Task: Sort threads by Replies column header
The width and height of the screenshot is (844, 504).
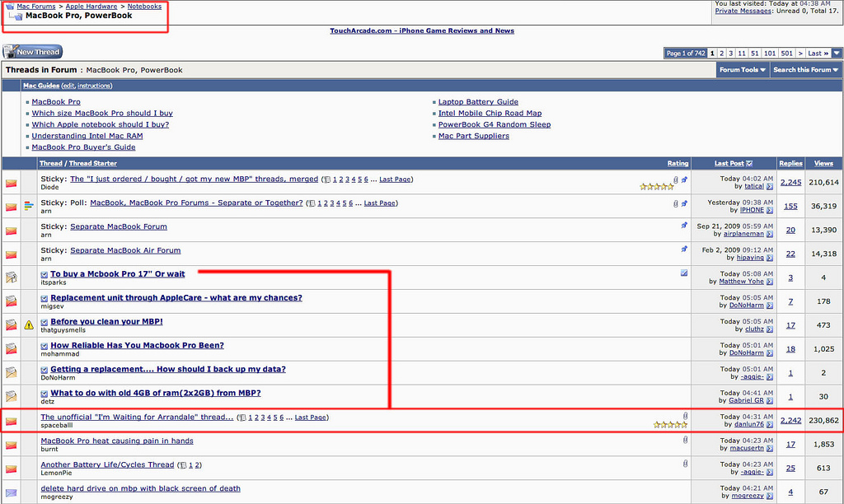Action: click(790, 164)
